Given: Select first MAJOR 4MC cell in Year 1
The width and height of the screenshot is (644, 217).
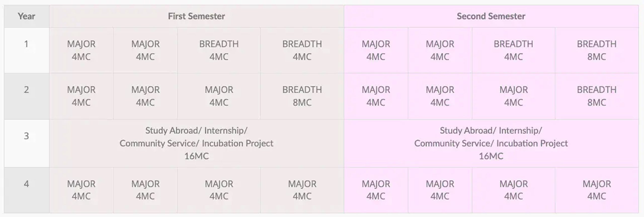Looking at the screenshot, I should (81, 50).
